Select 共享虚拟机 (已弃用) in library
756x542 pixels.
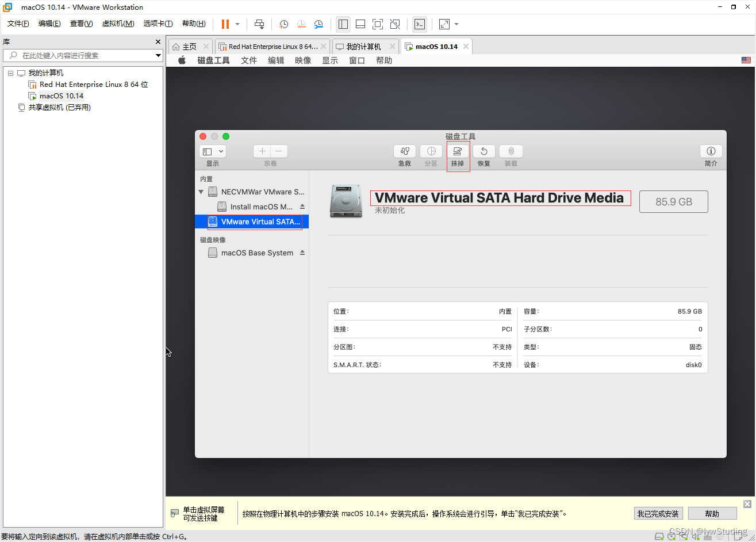coord(60,108)
